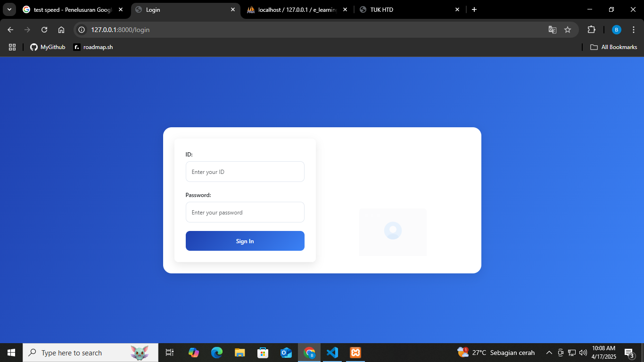This screenshot has height=362, width=644.
Task: Show hidden system tray icons
Action: tap(549, 353)
